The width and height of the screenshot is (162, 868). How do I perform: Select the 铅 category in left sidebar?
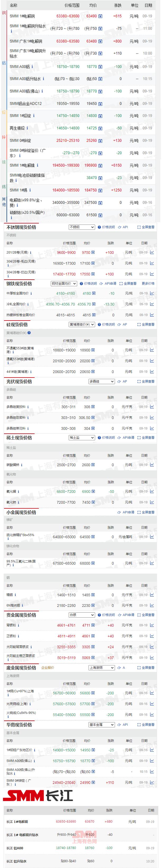pyautogui.click(x=4, y=112)
